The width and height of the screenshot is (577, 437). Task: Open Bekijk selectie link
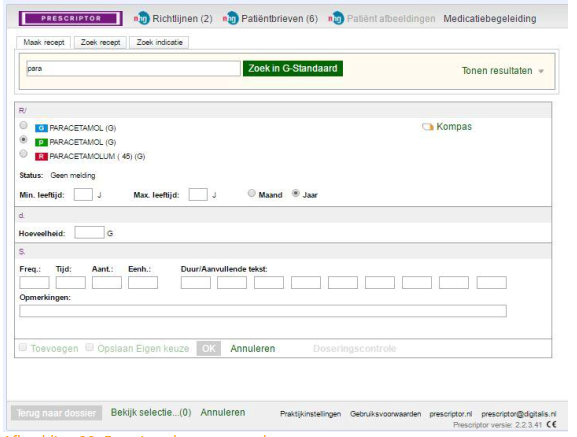151,412
